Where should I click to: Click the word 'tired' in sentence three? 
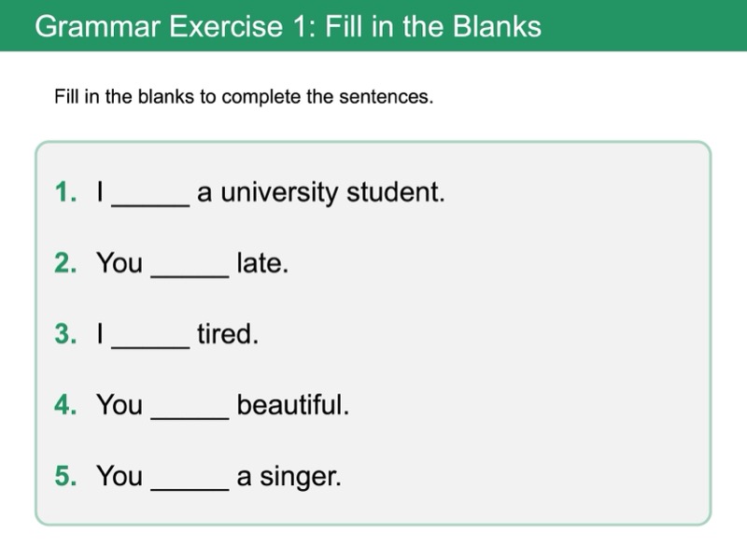tap(227, 335)
